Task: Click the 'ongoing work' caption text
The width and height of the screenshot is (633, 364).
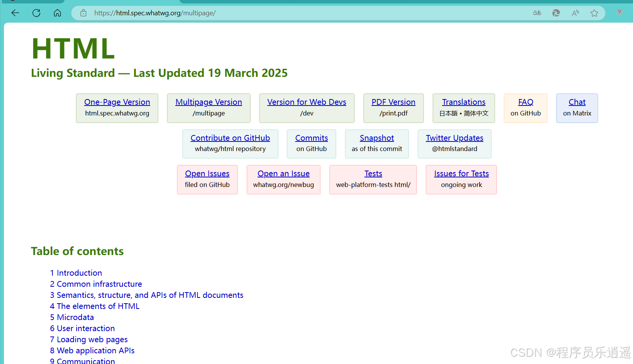Action: pos(462,185)
